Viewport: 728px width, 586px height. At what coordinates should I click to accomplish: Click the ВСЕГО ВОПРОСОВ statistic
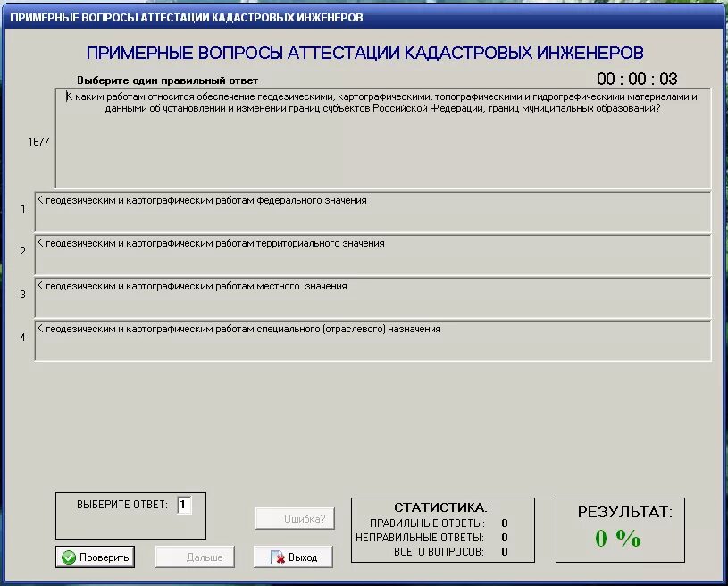439,552
